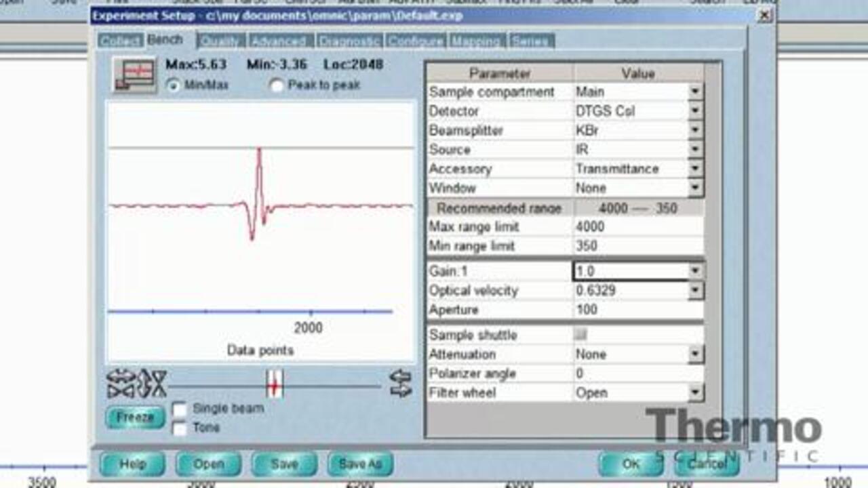The image size is (868, 488).
Task: Select the Min/Max radio button
Action: point(173,85)
